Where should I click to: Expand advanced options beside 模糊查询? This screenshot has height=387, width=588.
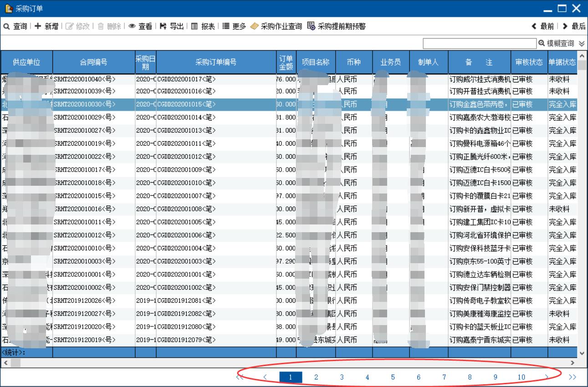581,43
